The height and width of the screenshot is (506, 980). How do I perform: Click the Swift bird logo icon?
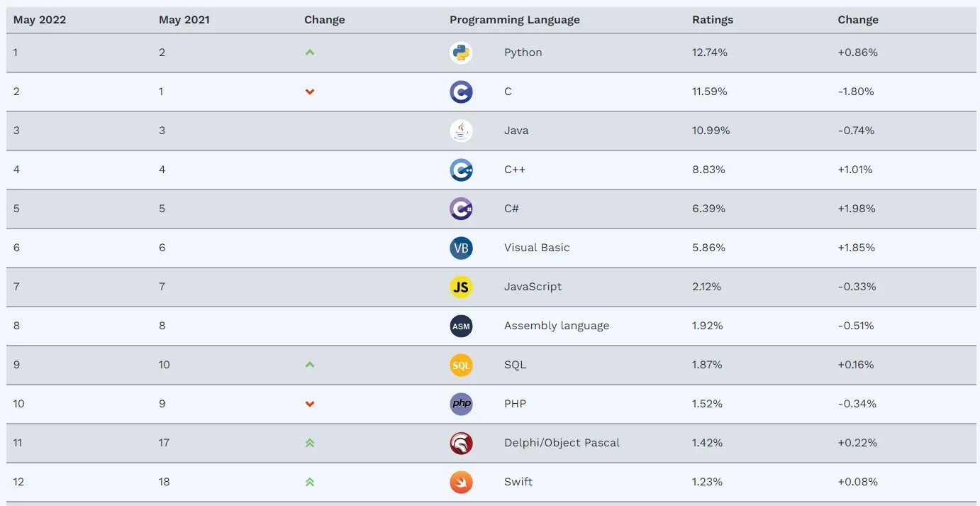[461, 482]
